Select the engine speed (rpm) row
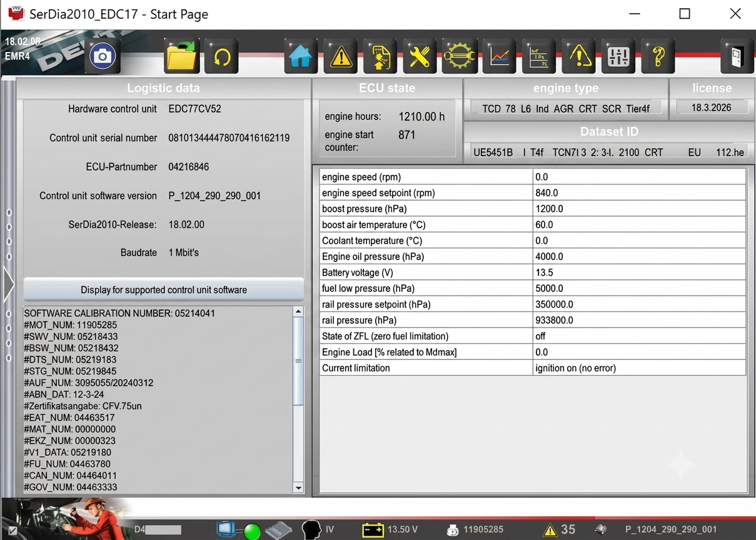Image resolution: width=756 pixels, height=540 pixels. [x=533, y=177]
